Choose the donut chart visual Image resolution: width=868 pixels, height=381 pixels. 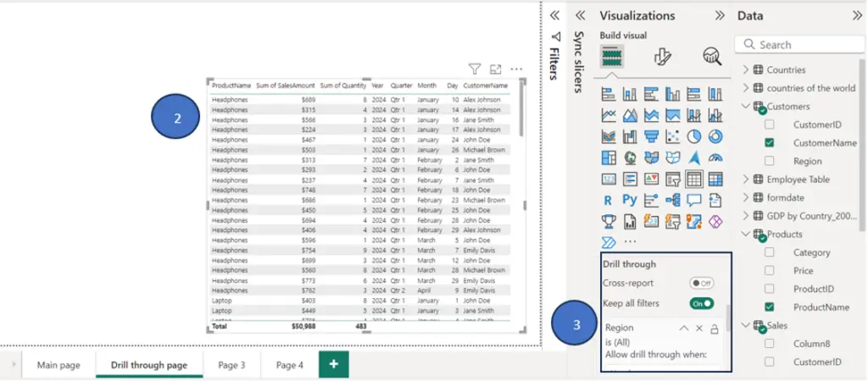tap(715, 136)
